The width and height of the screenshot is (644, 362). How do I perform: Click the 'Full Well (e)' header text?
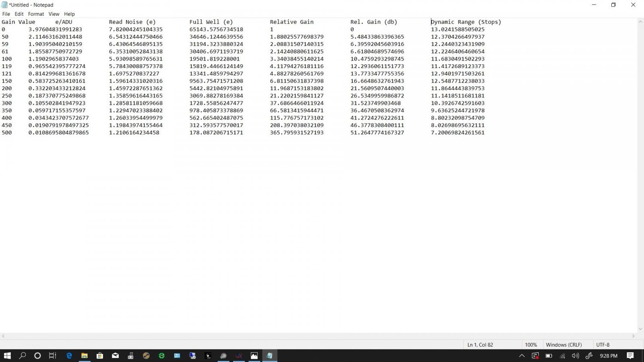click(x=211, y=22)
